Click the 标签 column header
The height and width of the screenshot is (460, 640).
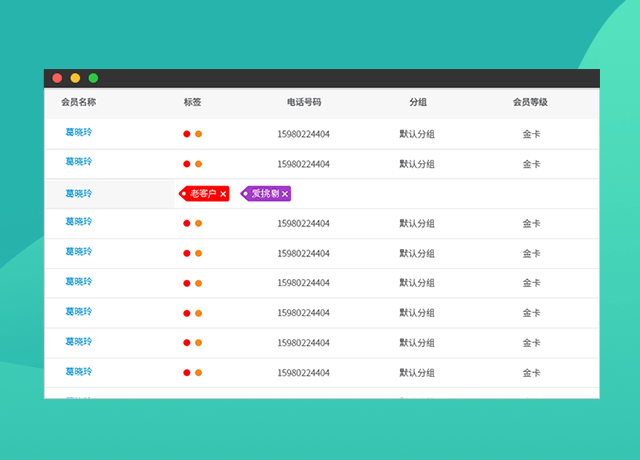[192, 102]
